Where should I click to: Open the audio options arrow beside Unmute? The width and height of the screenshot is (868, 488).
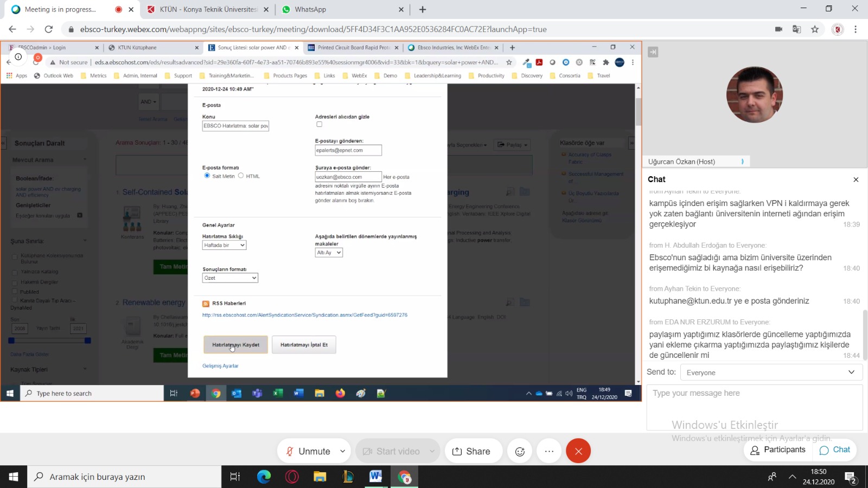pos(343,451)
